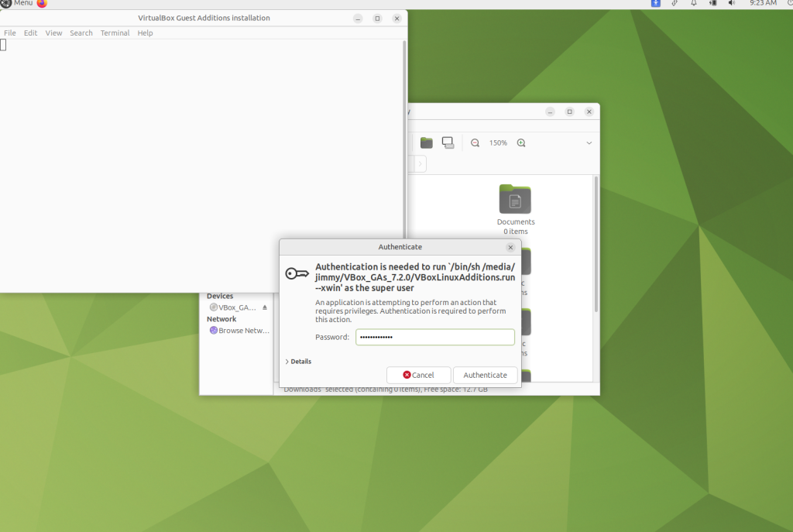The height and width of the screenshot is (532, 793).
Task: Click the computer icon in file manager toolbar
Action: (448, 143)
